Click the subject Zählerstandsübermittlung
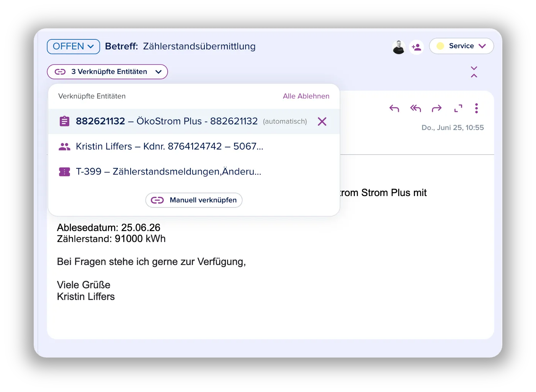This screenshot has height=392, width=536. coord(199,46)
